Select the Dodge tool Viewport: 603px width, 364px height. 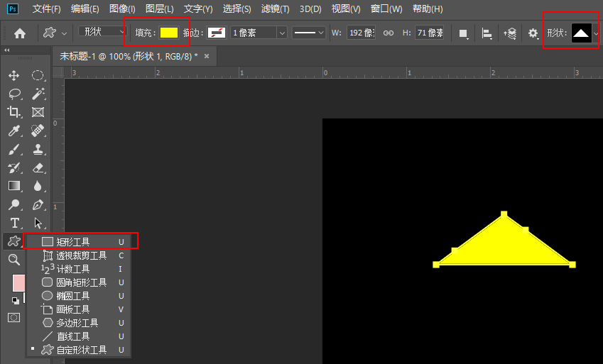(x=14, y=204)
